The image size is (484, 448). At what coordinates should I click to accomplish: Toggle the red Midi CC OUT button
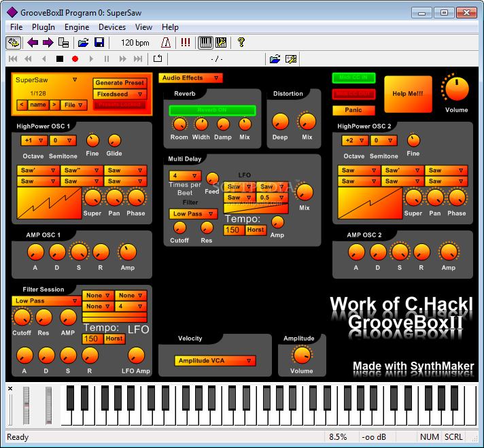tap(353, 94)
